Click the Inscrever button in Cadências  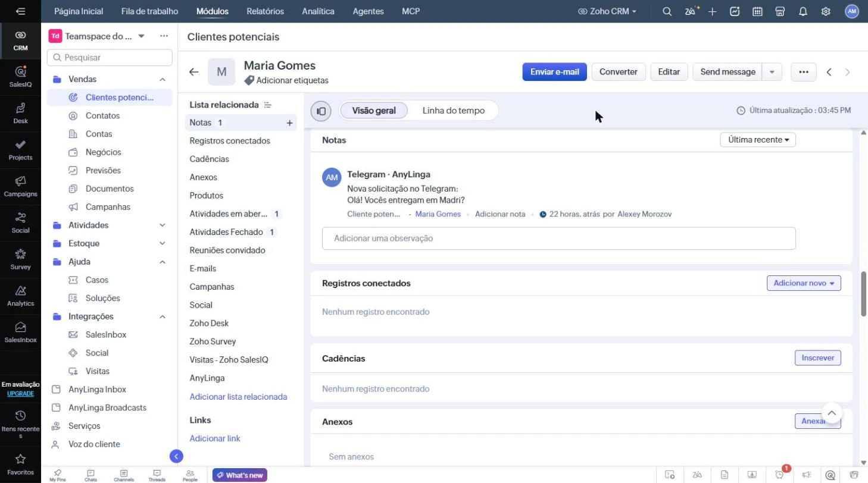coord(818,358)
